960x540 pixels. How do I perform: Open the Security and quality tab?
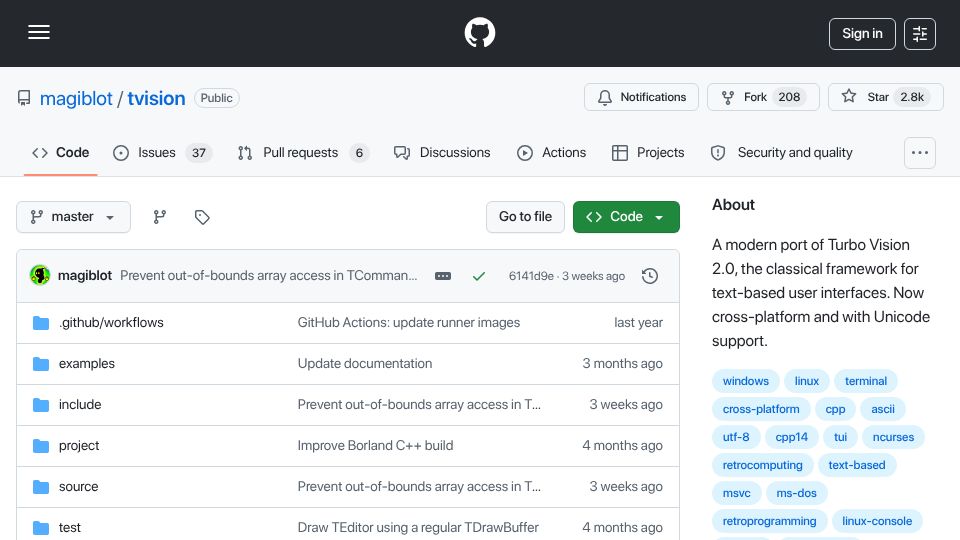(781, 152)
